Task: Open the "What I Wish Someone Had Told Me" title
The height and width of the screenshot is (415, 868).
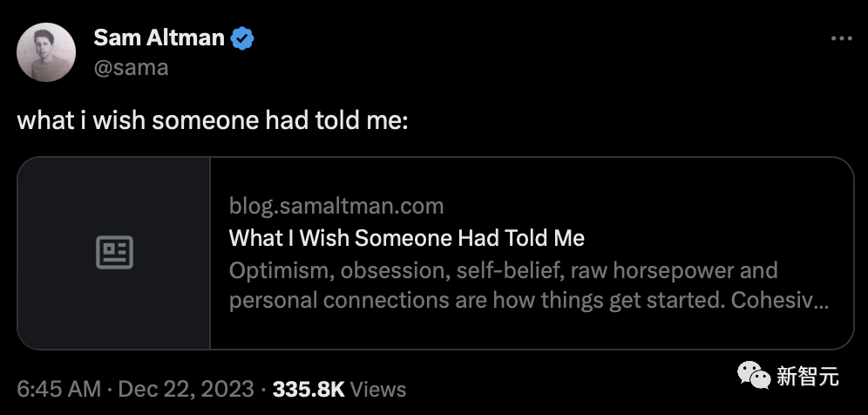Action: [x=406, y=238]
